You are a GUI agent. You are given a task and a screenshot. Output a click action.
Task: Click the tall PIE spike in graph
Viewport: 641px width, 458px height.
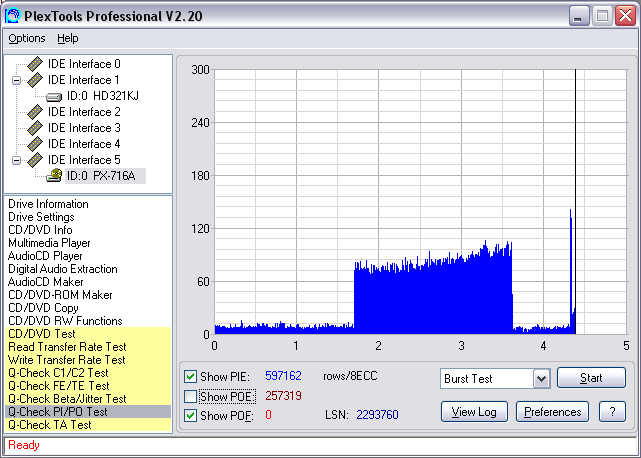[571, 270]
